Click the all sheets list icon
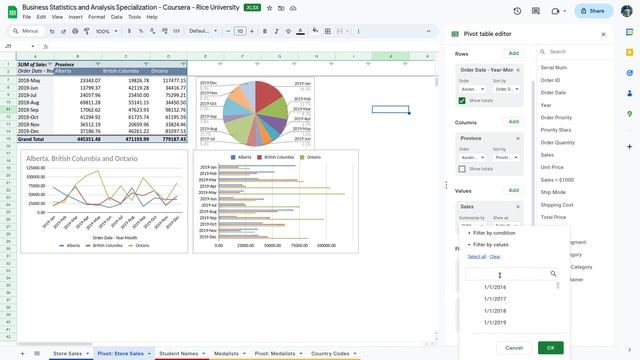The width and height of the screenshot is (640, 360). (37, 353)
